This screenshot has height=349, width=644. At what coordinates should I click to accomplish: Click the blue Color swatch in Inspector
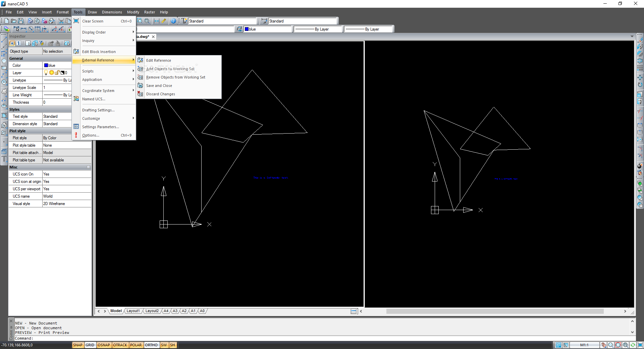(x=46, y=65)
